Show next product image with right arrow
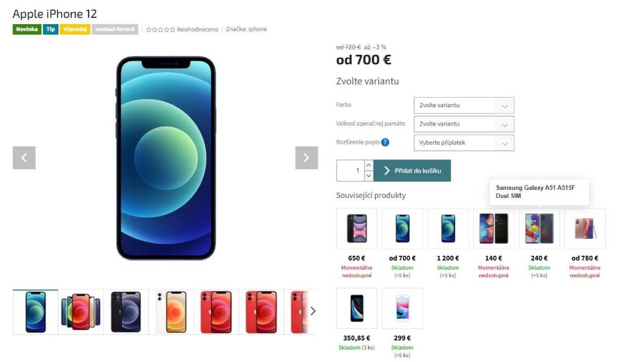The height and width of the screenshot is (362, 644). pos(306,158)
